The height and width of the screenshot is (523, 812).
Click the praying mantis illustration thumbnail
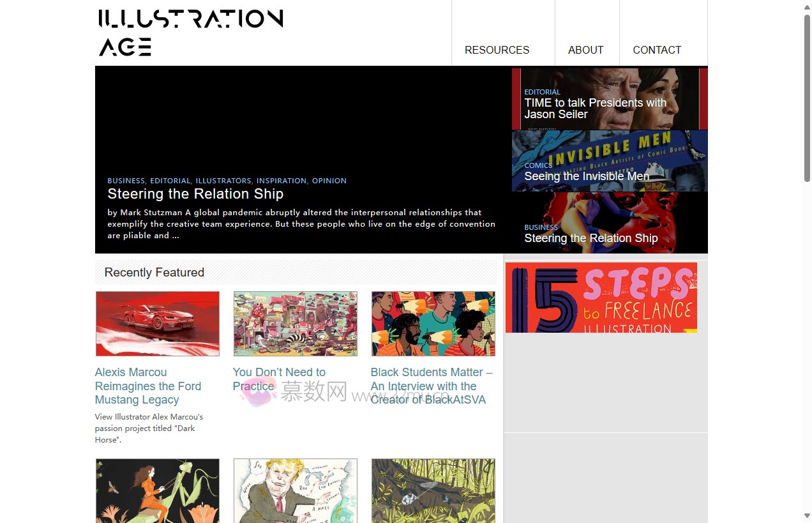157,491
